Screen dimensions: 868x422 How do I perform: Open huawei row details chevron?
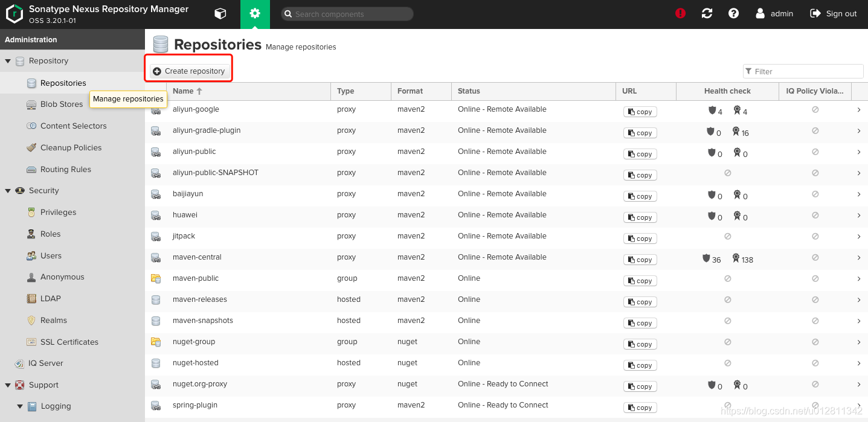coord(859,216)
